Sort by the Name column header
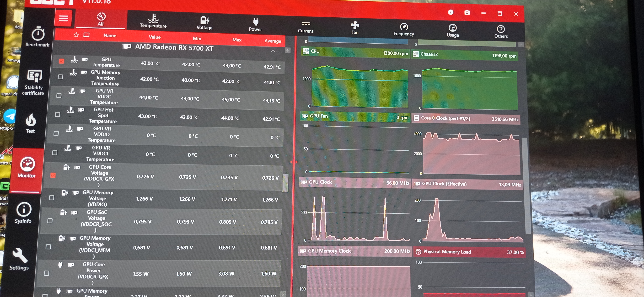 point(110,36)
